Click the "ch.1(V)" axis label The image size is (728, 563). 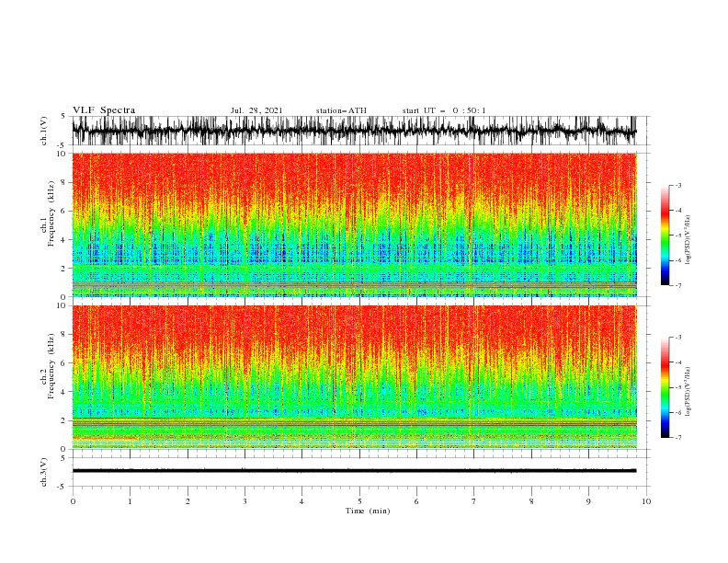coord(44,131)
